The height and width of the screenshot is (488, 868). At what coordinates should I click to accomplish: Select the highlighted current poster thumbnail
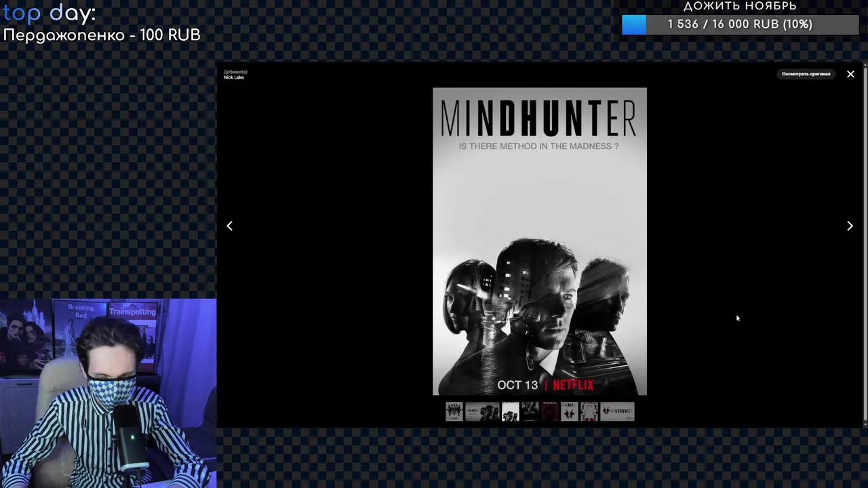(511, 411)
